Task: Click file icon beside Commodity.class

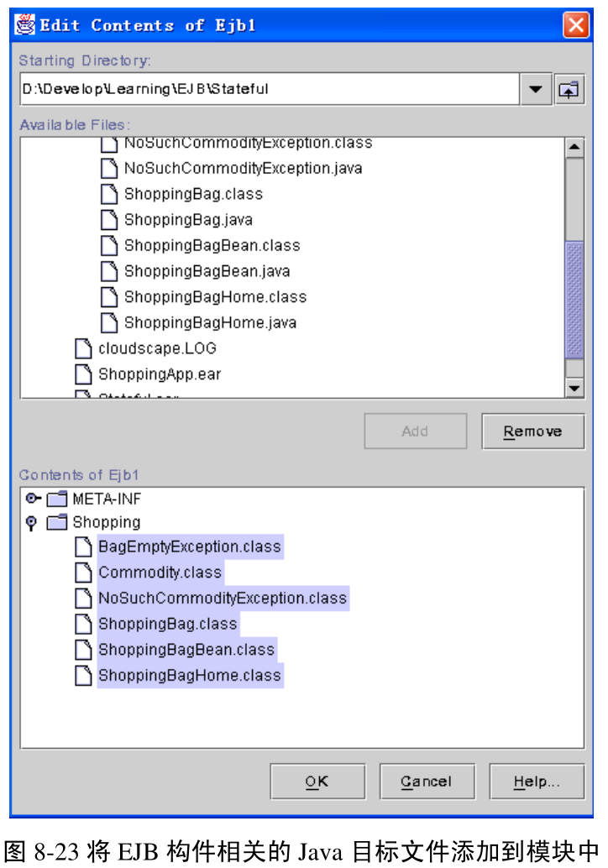Action: pyautogui.click(x=83, y=573)
